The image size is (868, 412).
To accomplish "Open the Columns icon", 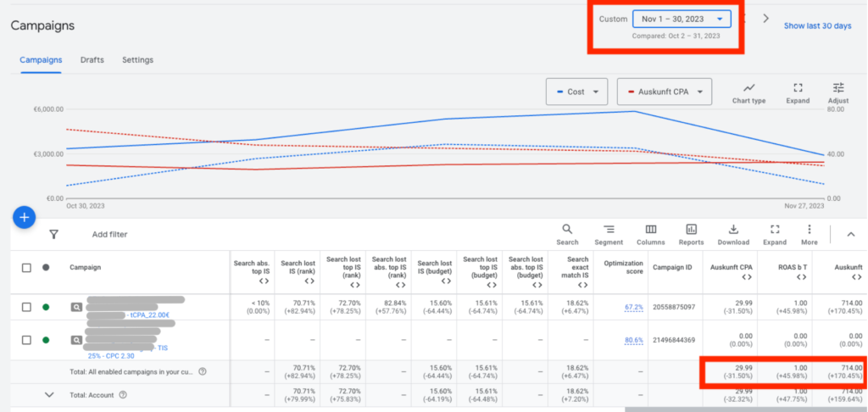I will coord(650,230).
